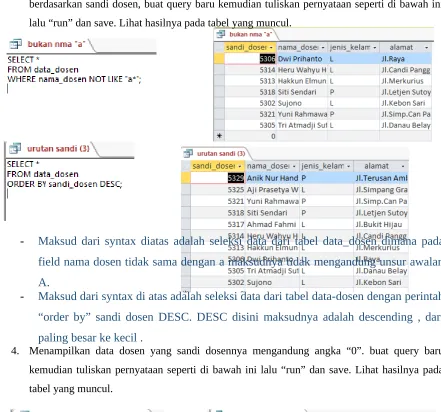Image resolution: width=441 pixels, height=412 pixels.
Task: Click the Aji Prasetya W name cell
Action: coord(272,190)
